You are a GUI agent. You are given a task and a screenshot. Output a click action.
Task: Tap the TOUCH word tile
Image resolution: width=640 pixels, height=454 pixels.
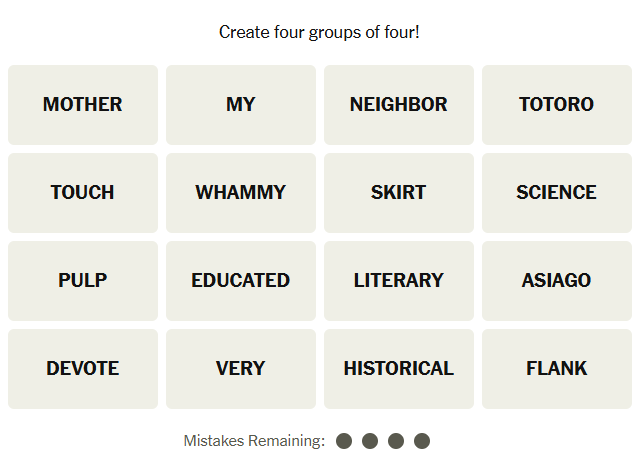click(83, 193)
